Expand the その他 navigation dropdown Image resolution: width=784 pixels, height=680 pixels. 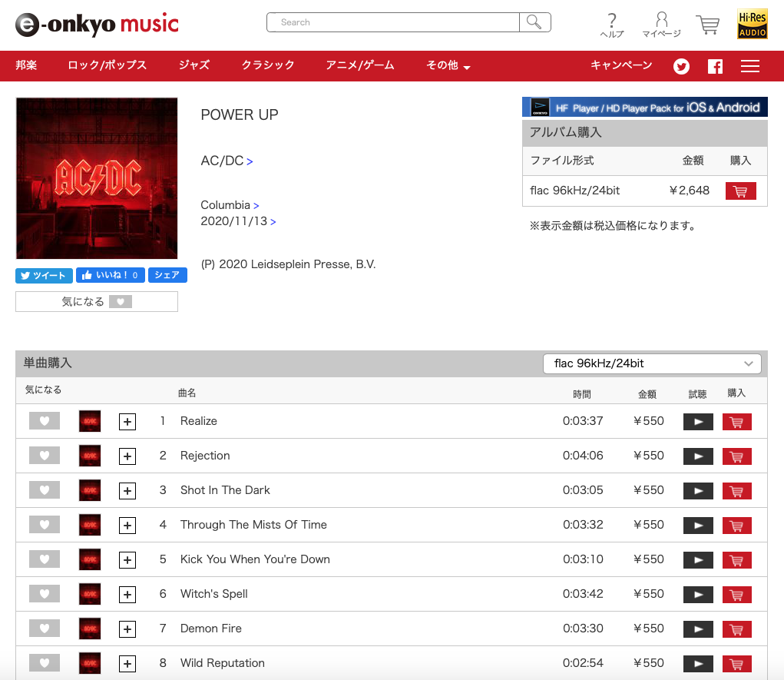click(x=448, y=65)
